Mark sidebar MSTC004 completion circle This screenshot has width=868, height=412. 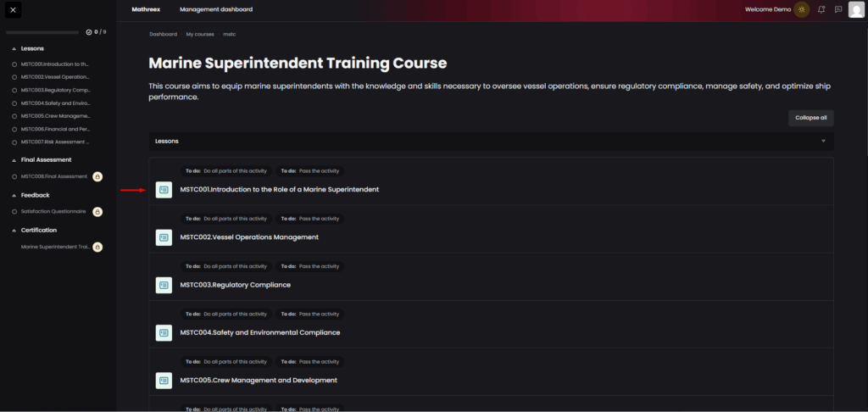(14, 103)
